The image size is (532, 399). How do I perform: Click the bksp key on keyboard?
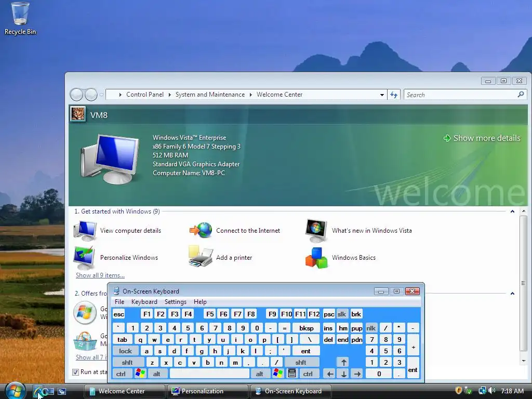(307, 328)
